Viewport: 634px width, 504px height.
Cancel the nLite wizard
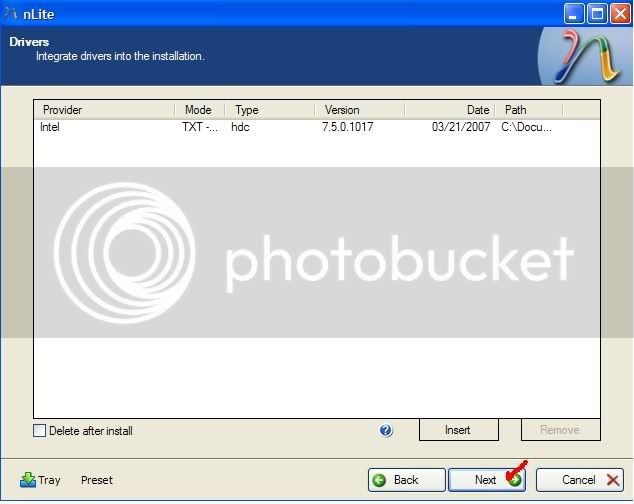tap(579, 480)
